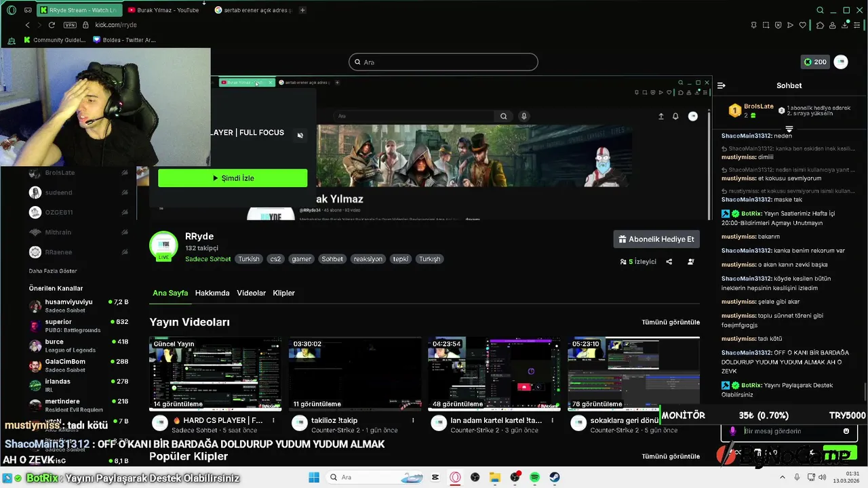Open the 05:23:10 sokaklara geri dönüş thumbnail
Image resolution: width=868 pixels, height=488 pixels.
633,374
